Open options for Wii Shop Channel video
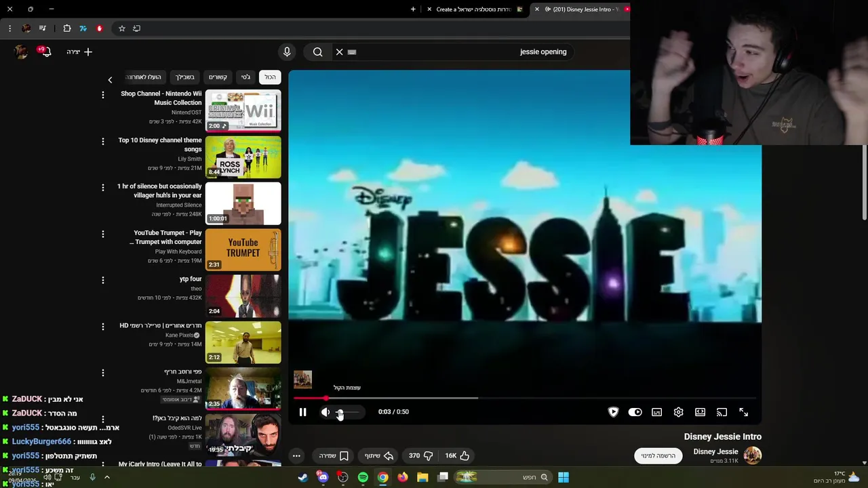 103,95
